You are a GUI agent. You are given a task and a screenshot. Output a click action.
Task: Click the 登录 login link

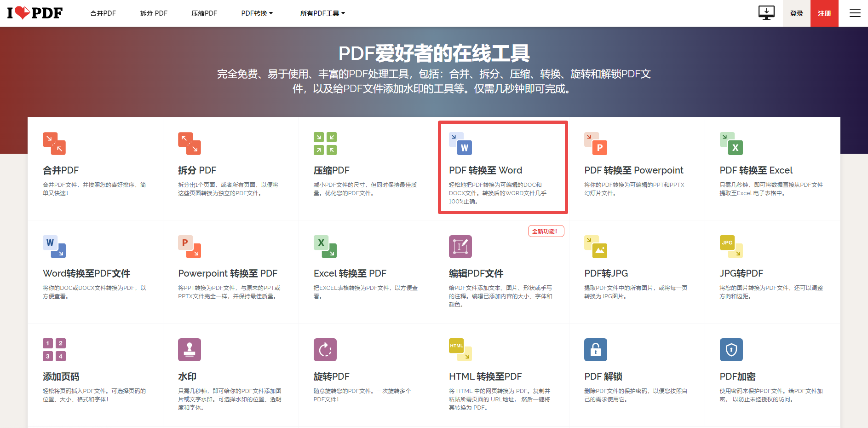point(796,13)
